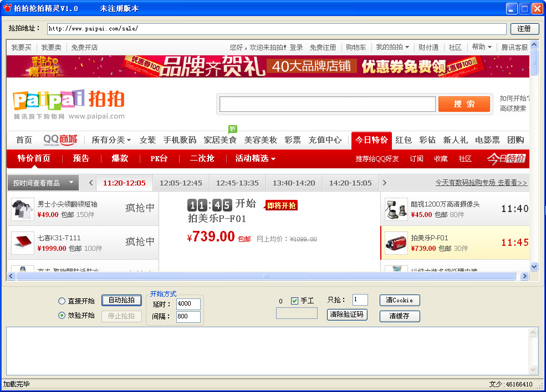Focus the Paipai search input box
The width and height of the screenshot is (546, 392).
click(327, 104)
